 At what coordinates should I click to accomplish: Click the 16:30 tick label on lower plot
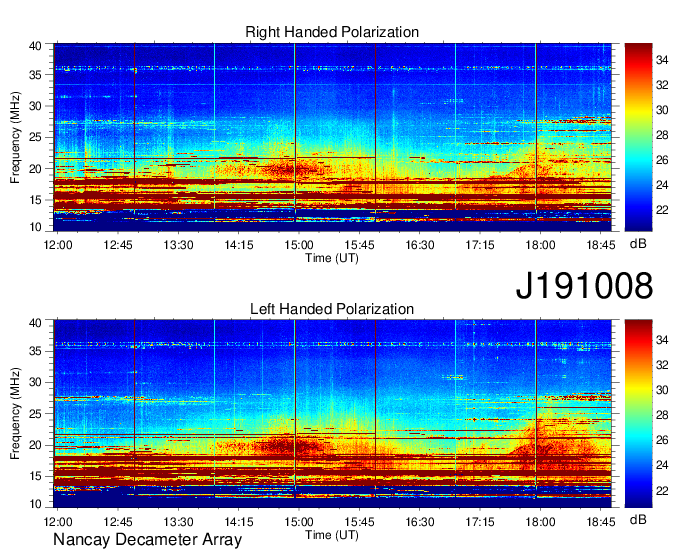[x=420, y=522]
